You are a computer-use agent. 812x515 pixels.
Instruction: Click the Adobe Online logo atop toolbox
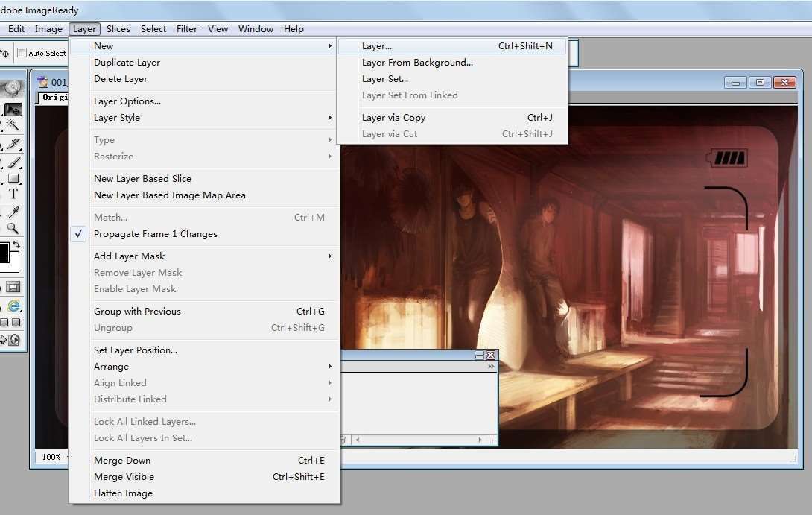(x=13, y=89)
